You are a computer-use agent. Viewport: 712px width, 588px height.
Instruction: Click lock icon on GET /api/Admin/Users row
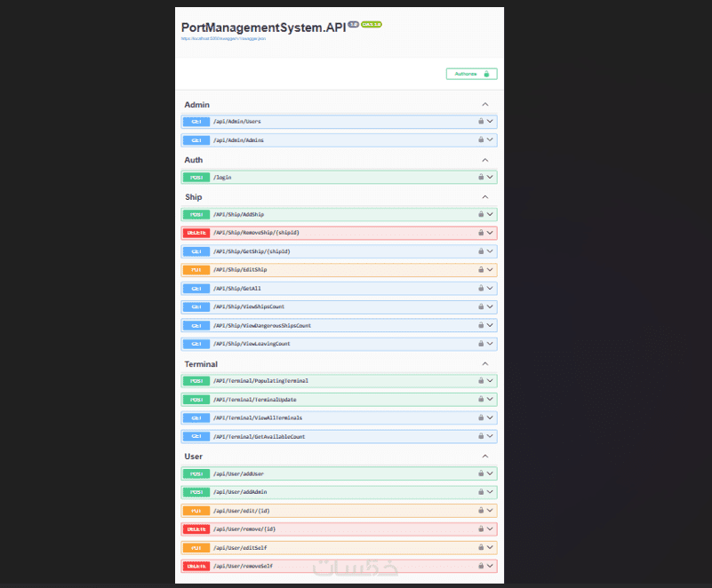[481, 122]
